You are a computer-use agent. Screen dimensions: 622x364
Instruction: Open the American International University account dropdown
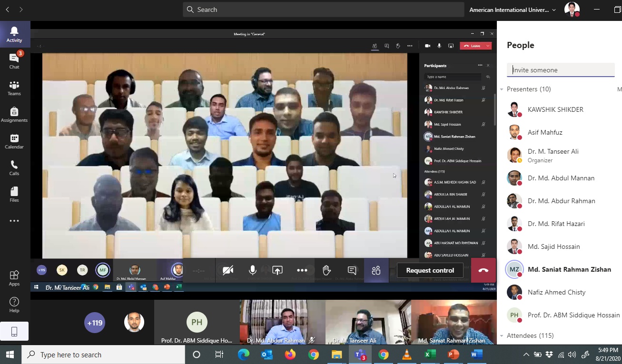pos(512,10)
